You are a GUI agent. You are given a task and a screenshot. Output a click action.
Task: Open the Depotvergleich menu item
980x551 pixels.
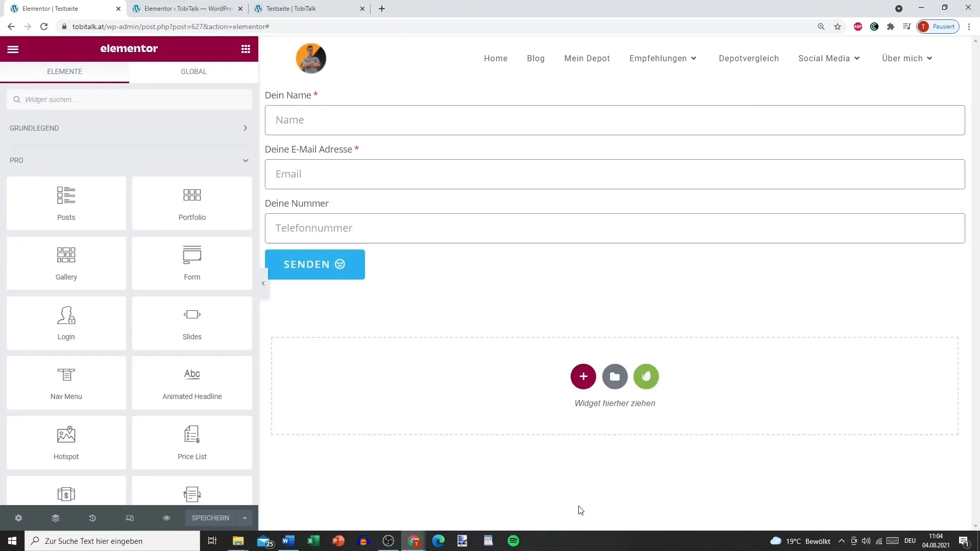748,59
